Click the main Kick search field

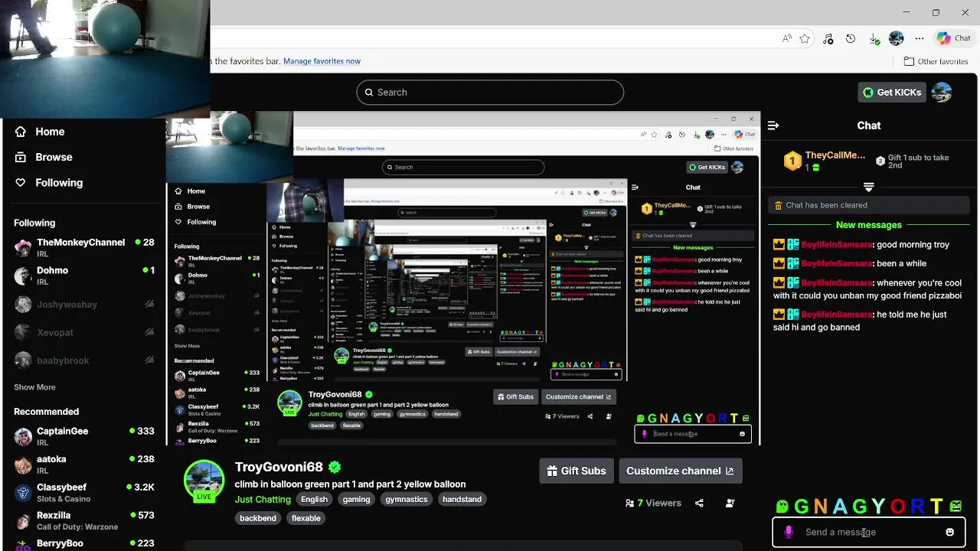(x=490, y=92)
